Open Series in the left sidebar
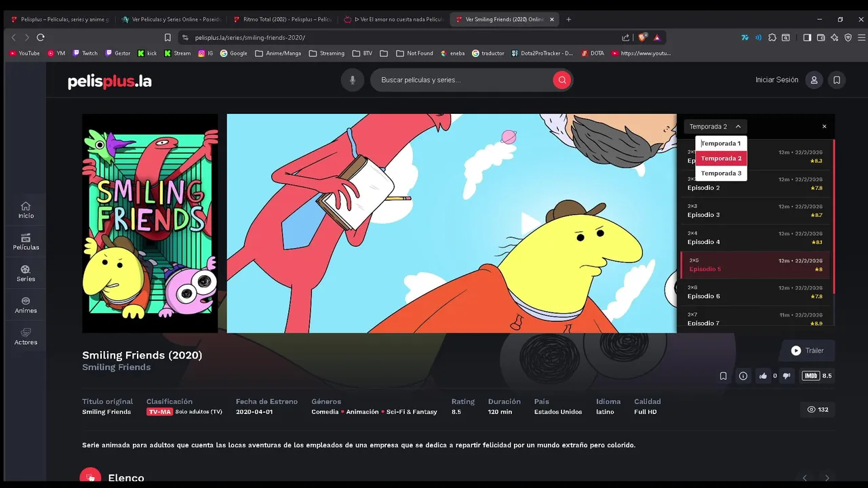 tap(26, 274)
